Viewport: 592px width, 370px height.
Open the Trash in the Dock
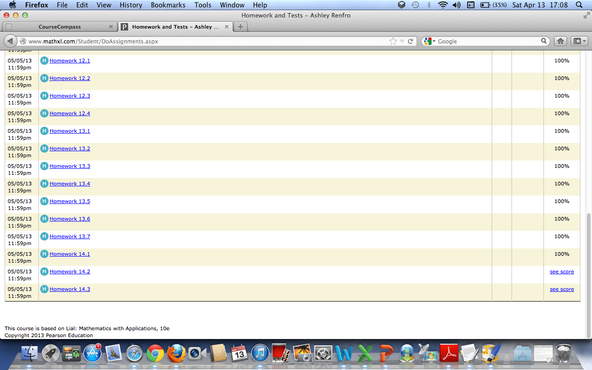point(564,354)
